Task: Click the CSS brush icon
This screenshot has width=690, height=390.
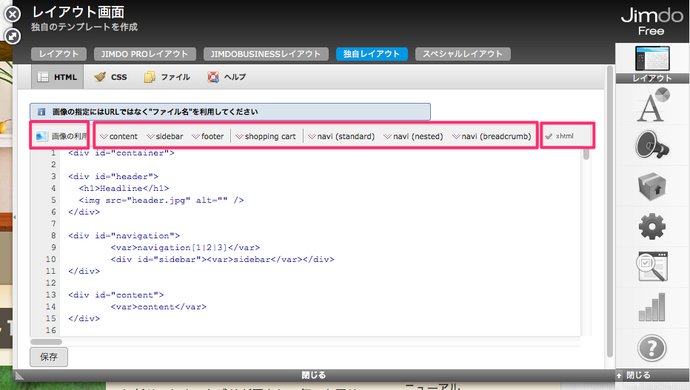Action: (x=100, y=77)
